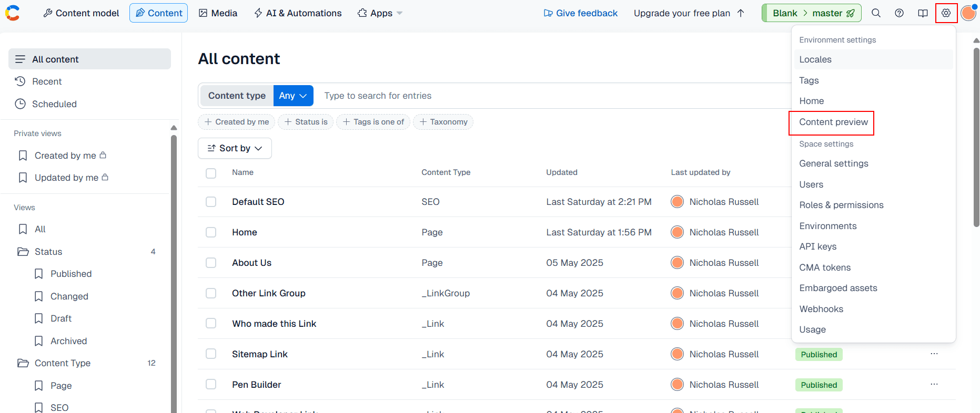Click the user avatar in top bar
This screenshot has width=980, height=413.
[968, 13]
